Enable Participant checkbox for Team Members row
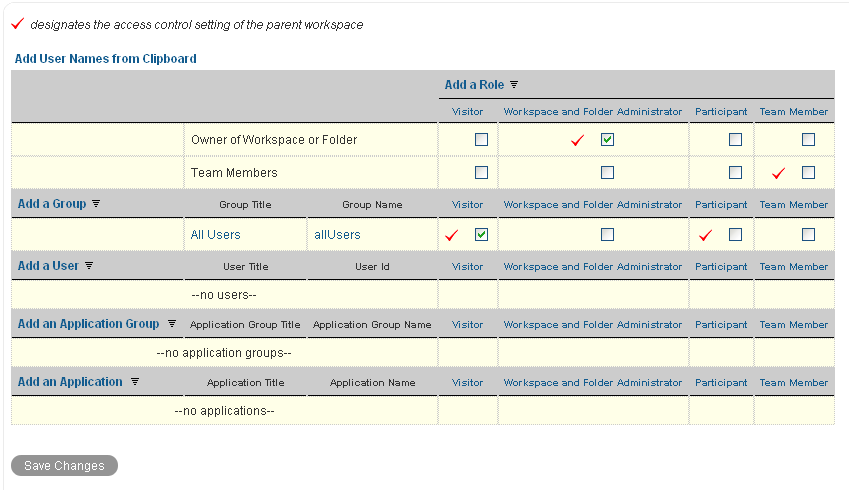Image resolution: width=849 pixels, height=490 pixels. (735, 172)
